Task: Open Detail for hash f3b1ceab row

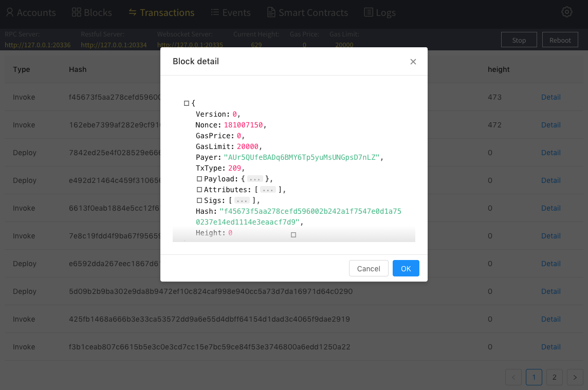Action: (x=550, y=347)
